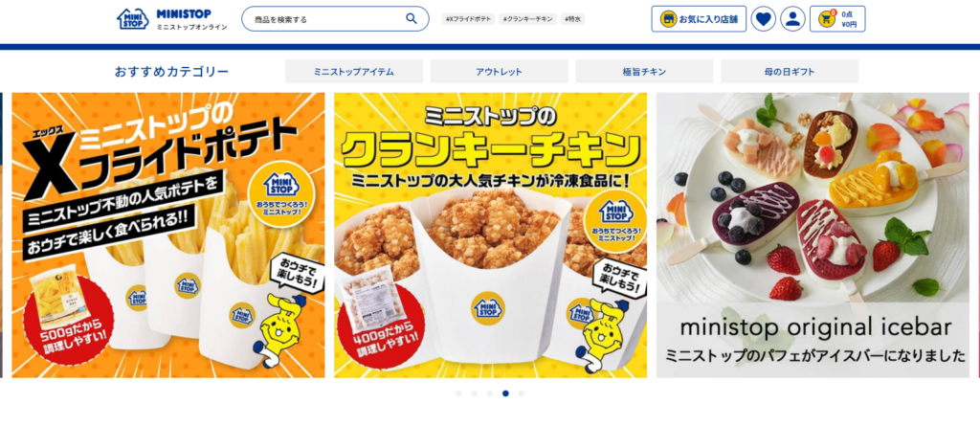Select the #クランキーチキン hashtag
980x426 pixels.
click(528, 19)
